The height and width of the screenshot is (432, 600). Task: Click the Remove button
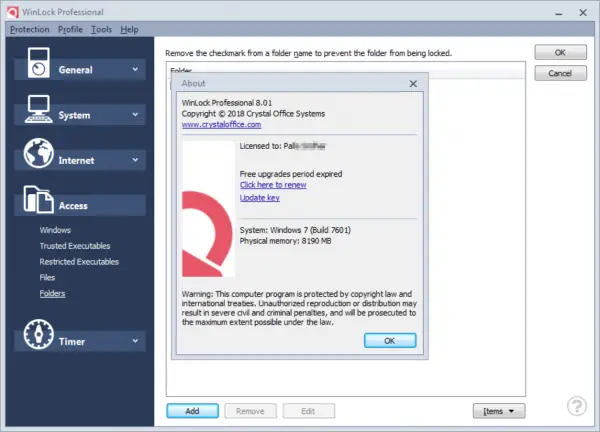[250, 411]
